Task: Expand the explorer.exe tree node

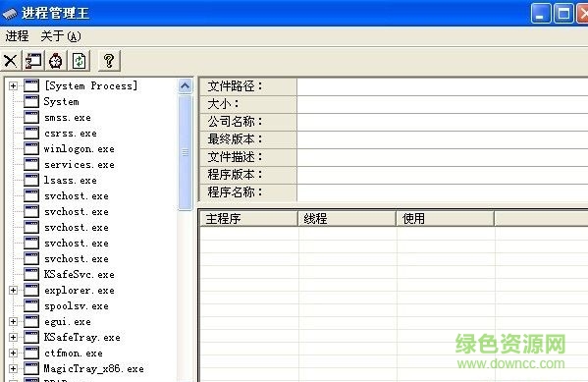Action: pyautogui.click(x=13, y=290)
